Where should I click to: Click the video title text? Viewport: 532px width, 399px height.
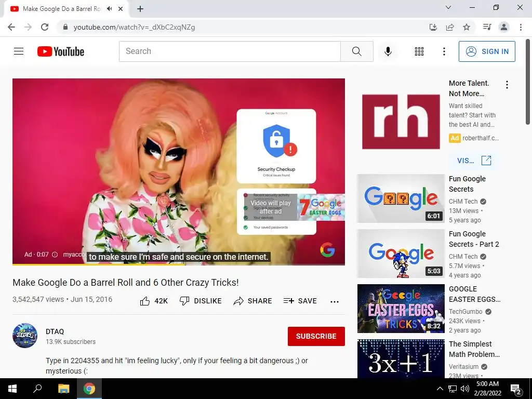coord(126,282)
